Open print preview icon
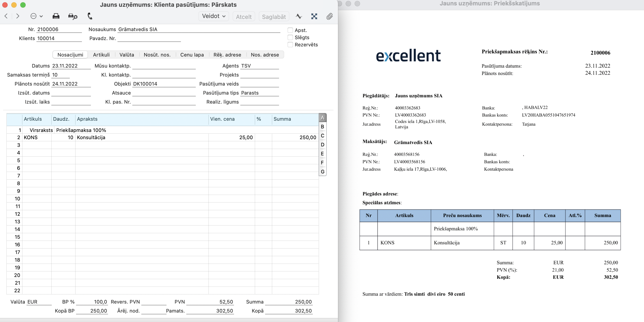The width and height of the screenshot is (644, 322). [x=72, y=16]
